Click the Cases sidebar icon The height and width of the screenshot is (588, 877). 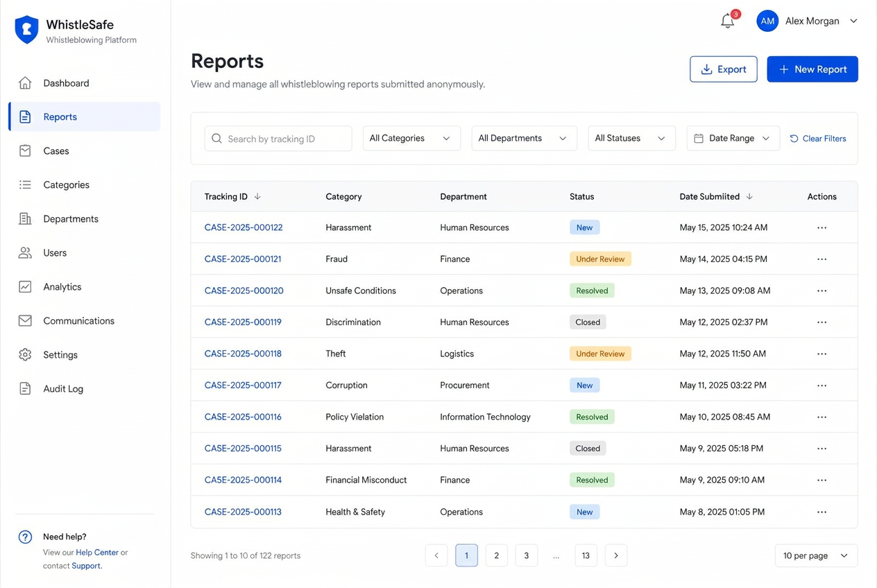click(x=25, y=150)
